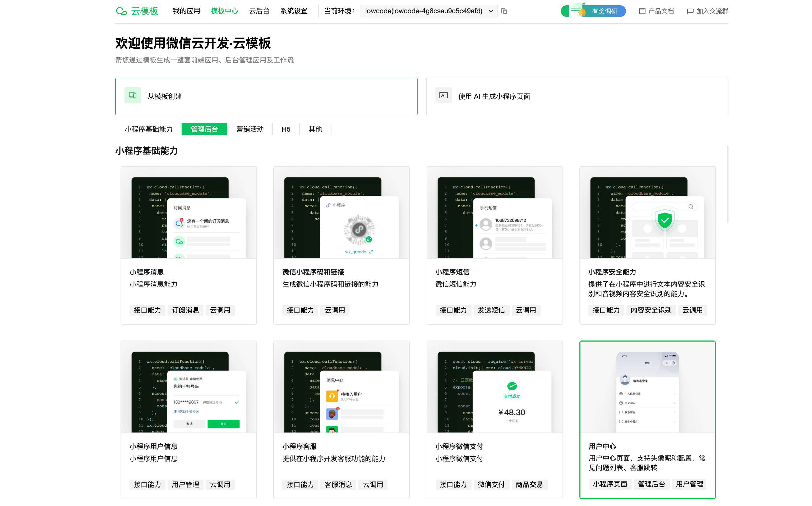
Task: Open the 小程序微信支付 template thumbnail
Action: point(495,387)
